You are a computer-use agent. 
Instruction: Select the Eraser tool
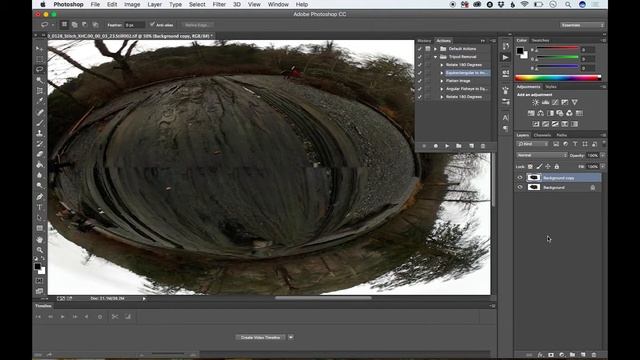click(40, 154)
